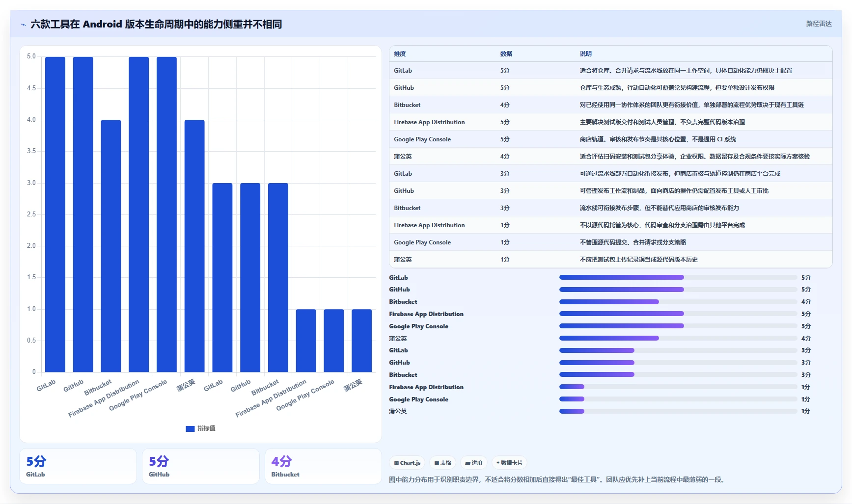Click the 说明 column header
This screenshot has height=504, width=852.
[x=586, y=54]
